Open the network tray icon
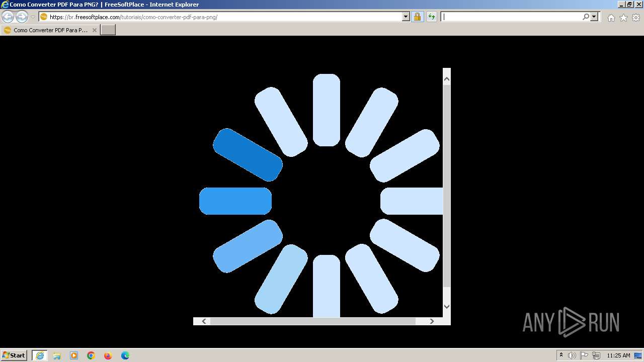 click(596, 355)
